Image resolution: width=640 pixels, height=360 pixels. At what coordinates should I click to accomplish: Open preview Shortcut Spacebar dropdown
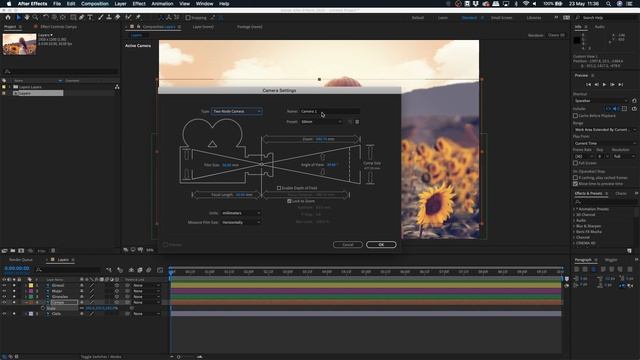point(601,100)
